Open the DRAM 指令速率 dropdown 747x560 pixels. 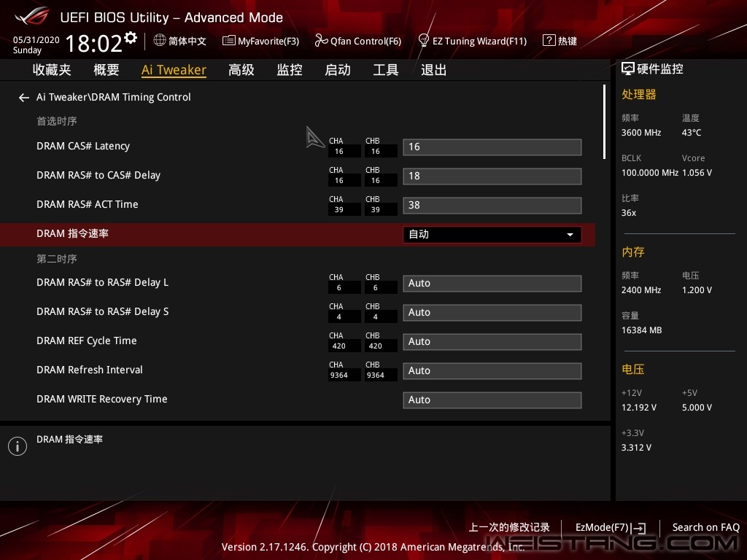click(492, 234)
